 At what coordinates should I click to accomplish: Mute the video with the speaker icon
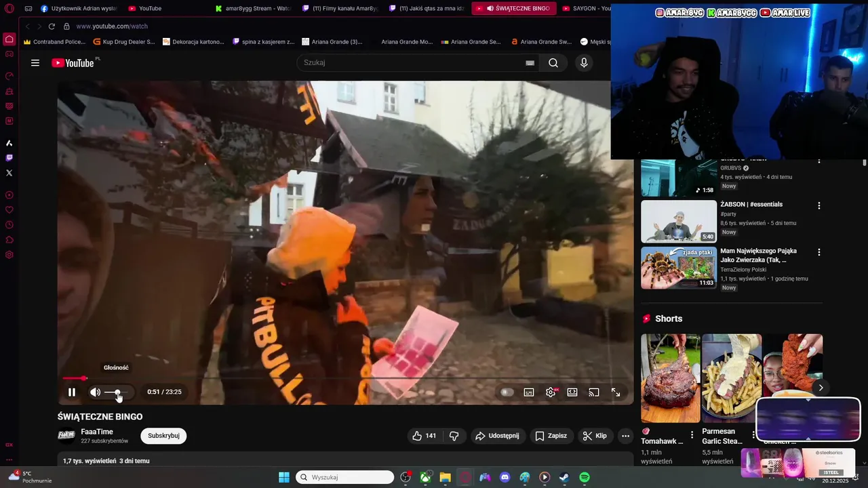pyautogui.click(x=95, y=392)
